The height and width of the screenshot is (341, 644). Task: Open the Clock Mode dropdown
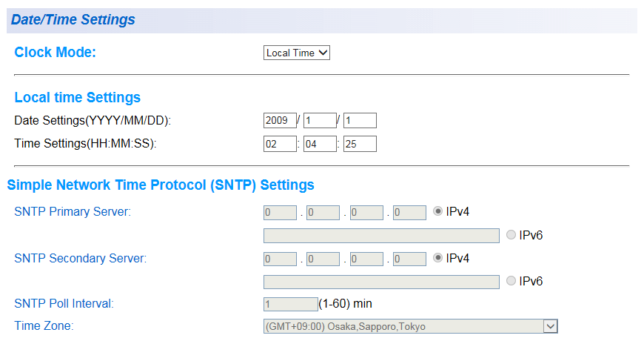(297, 53)
